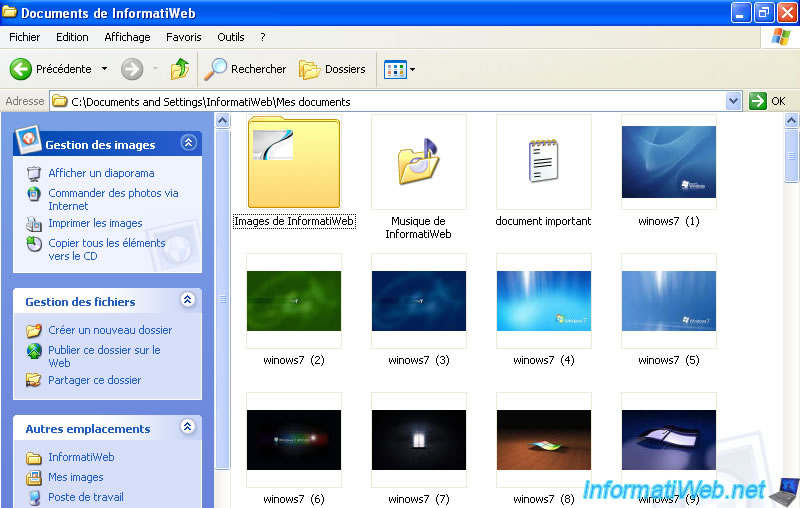Click Publier ce dossier globe icon
Screen dimensions: 800x508
34,351
